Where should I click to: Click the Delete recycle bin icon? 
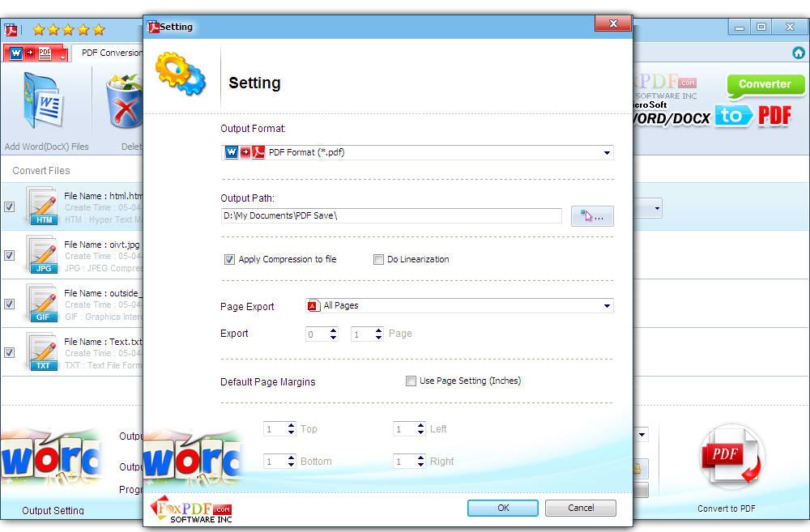click(125, 100)
